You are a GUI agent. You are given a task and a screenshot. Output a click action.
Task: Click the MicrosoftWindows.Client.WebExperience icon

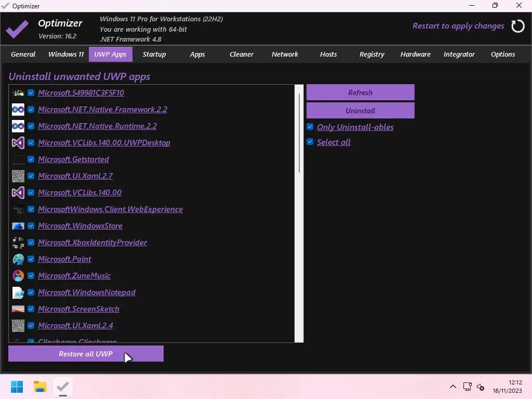coord(18,209)
